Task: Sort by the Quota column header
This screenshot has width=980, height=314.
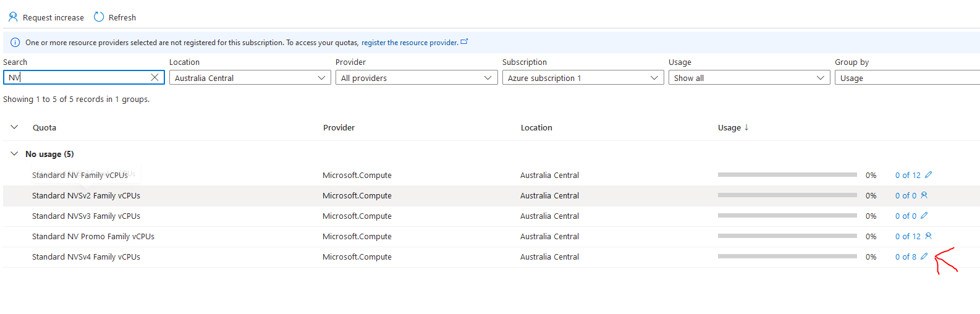Action: click(44, 127)
